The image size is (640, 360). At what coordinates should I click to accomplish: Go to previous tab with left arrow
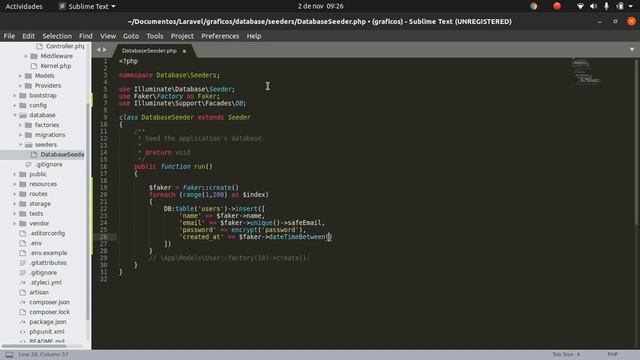98,50
